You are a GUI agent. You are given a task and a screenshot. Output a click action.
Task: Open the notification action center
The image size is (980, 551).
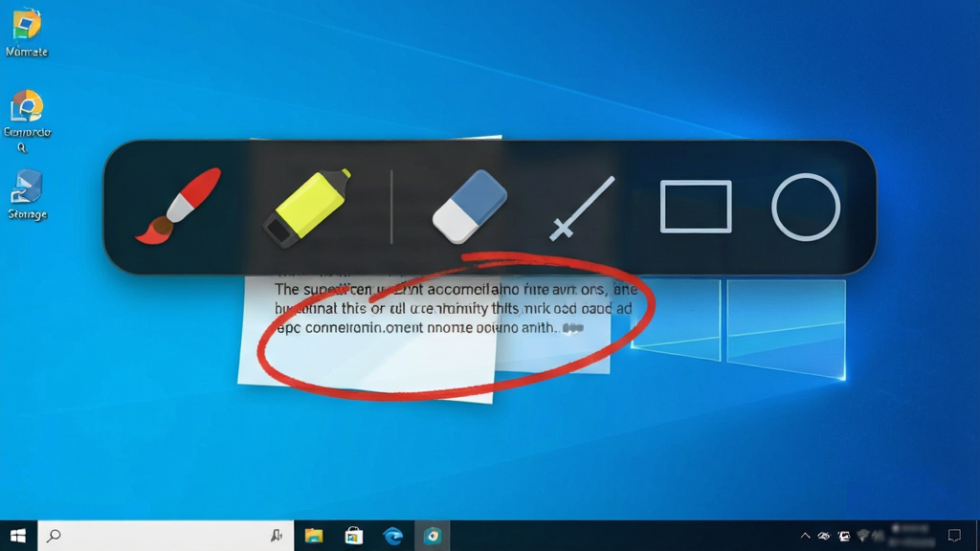tap(954, 536)
